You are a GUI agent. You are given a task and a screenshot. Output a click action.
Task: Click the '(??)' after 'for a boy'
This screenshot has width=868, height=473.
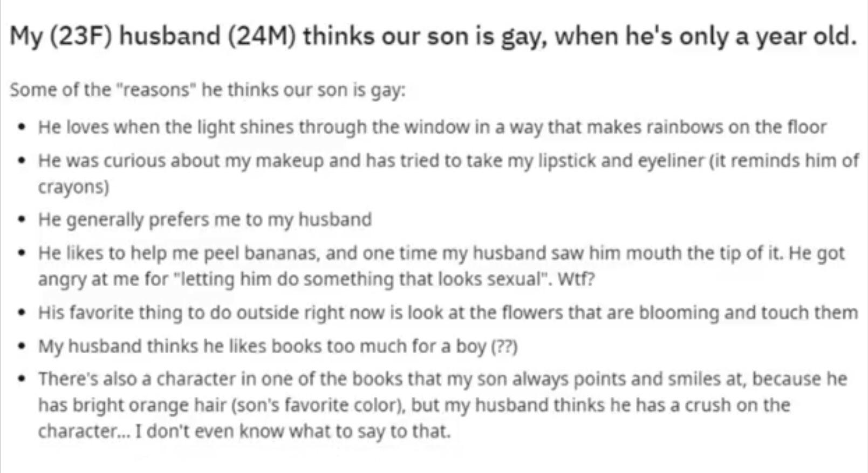coord(504,346)
